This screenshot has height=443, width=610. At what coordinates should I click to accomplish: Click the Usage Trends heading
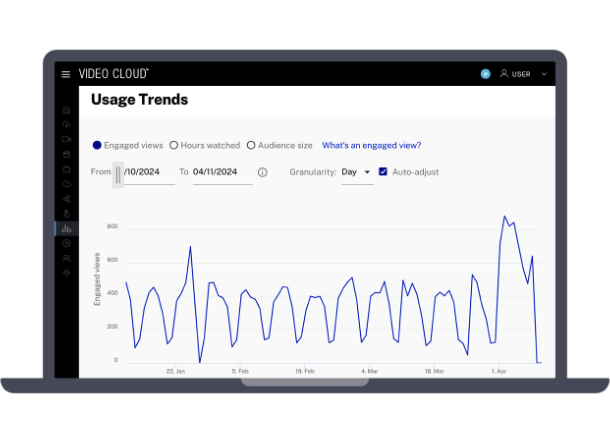(x=139, y=100)
